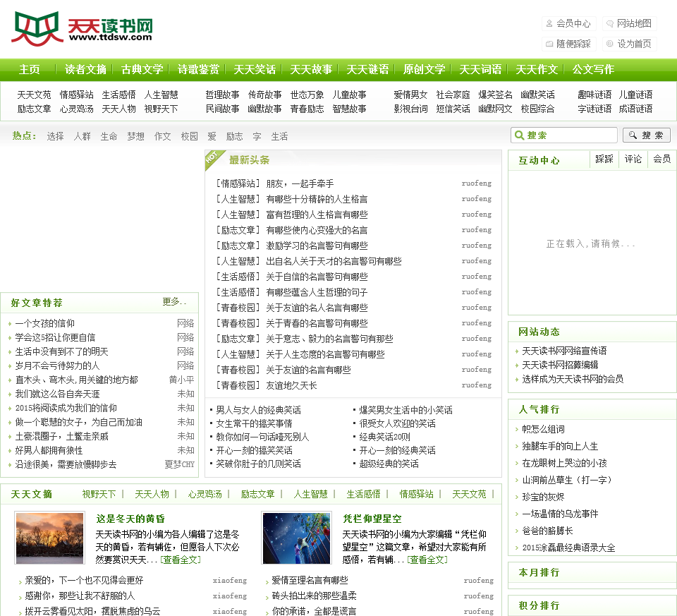Open 爱情男女 sub-navigation link
The width and height of the screenshot is (677, 616).
[x=410, y=95]
